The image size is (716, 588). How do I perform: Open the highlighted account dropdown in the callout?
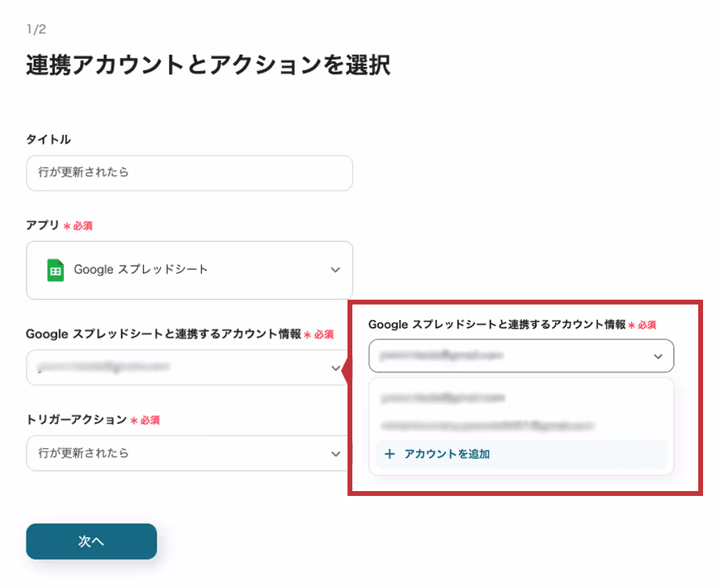pyautogui.click(x=521, y=355)
